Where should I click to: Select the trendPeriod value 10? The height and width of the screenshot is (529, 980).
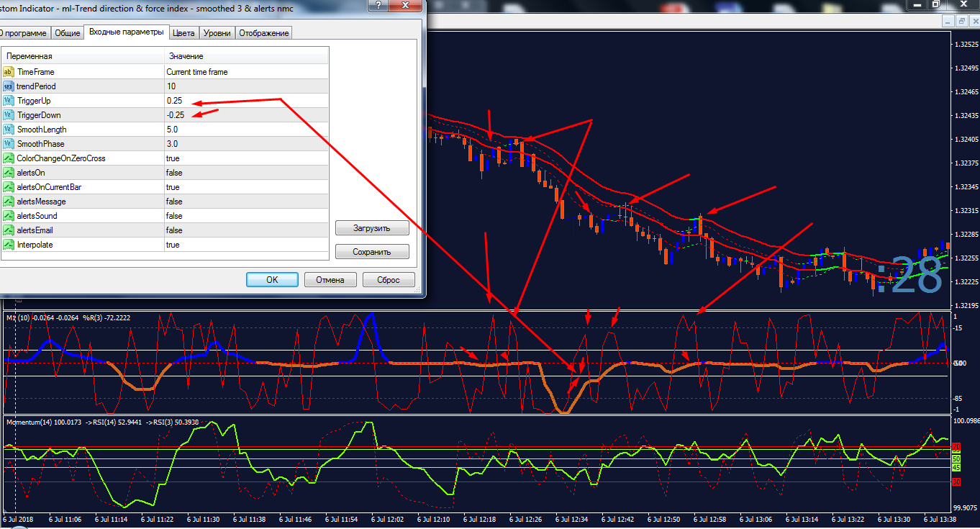tap(246, 86)
